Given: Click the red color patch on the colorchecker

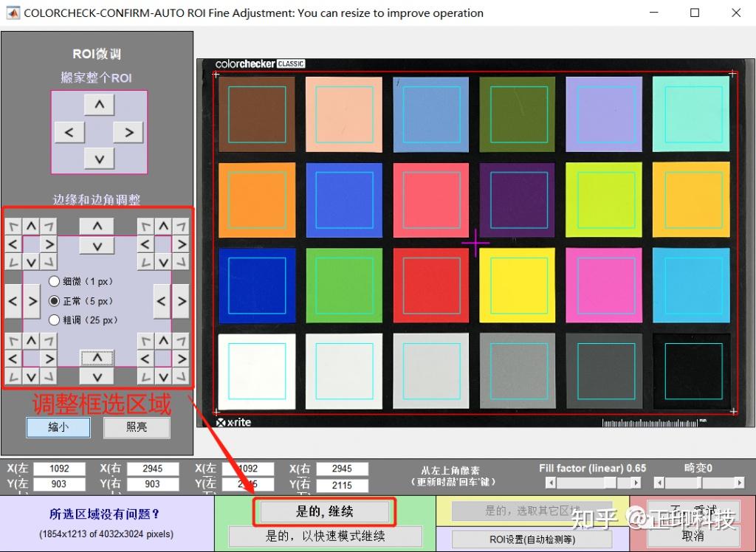Looking at the screenshot, I should [x=430, y=286].
